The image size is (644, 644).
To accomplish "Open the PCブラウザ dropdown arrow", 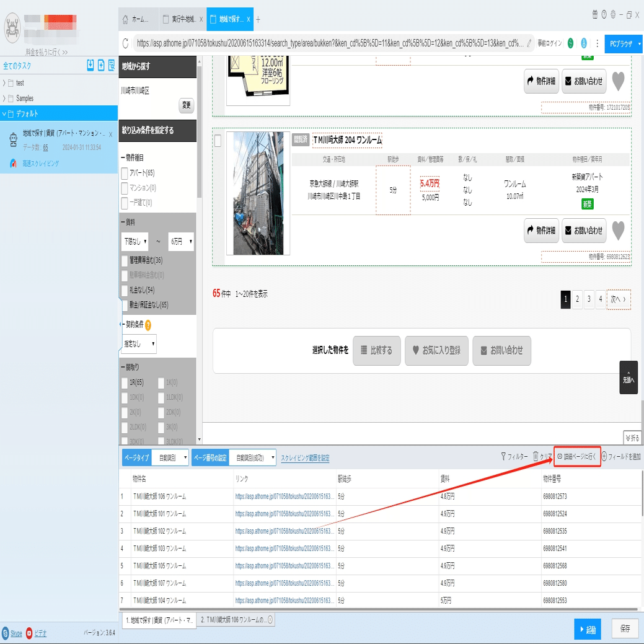I will 640,43.
